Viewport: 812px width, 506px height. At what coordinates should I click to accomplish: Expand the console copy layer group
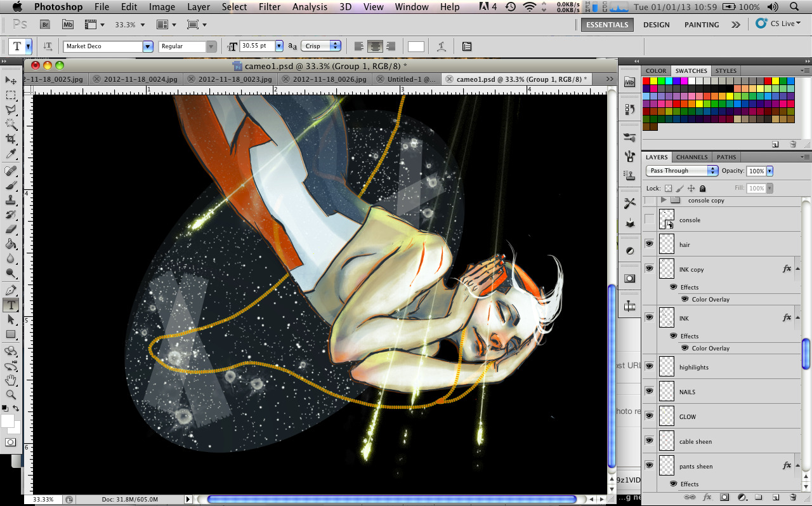pos(664,201)
